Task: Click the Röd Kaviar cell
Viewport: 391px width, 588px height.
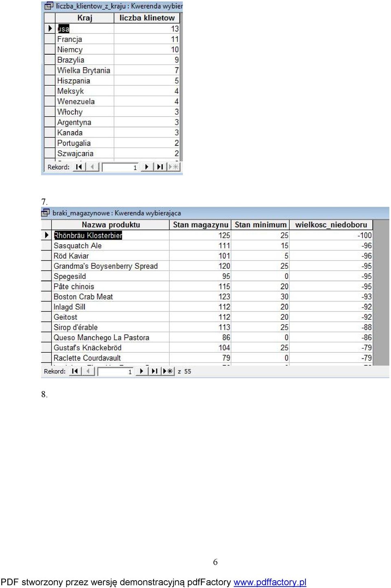Action: 110,256
